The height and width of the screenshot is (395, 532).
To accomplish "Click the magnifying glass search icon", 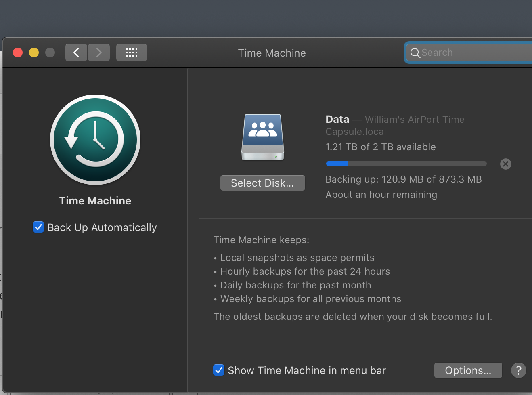I will [x=415, y=53].
